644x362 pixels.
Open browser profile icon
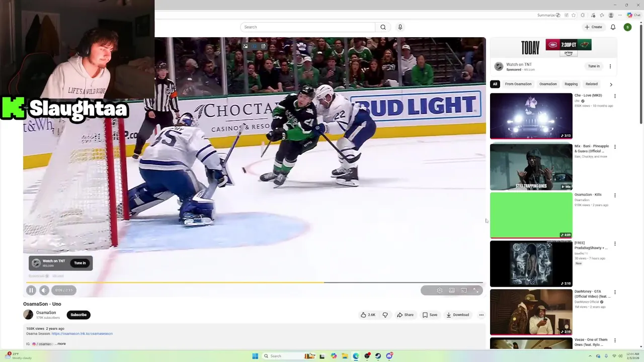[611, 15]
